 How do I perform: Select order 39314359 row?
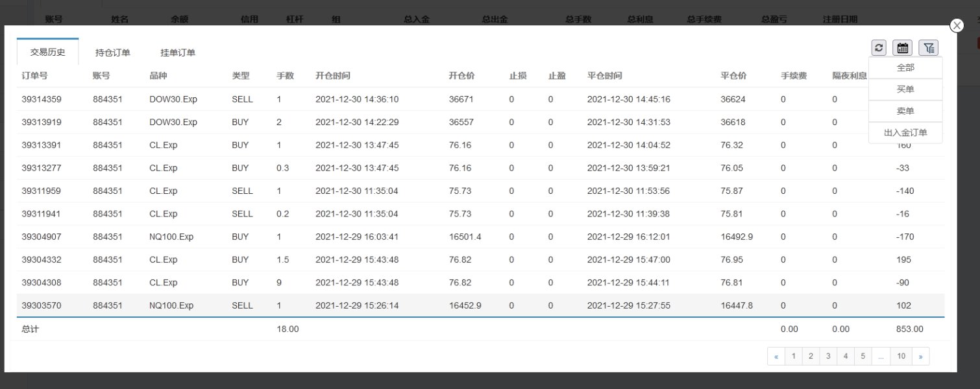pos(480,99)
